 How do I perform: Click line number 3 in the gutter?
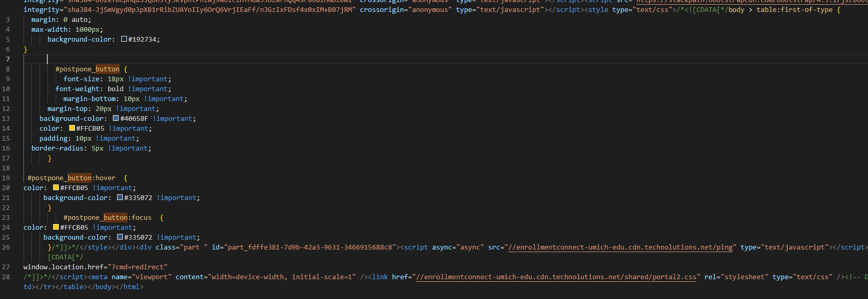pyautogui.click(x=8, y=19)
